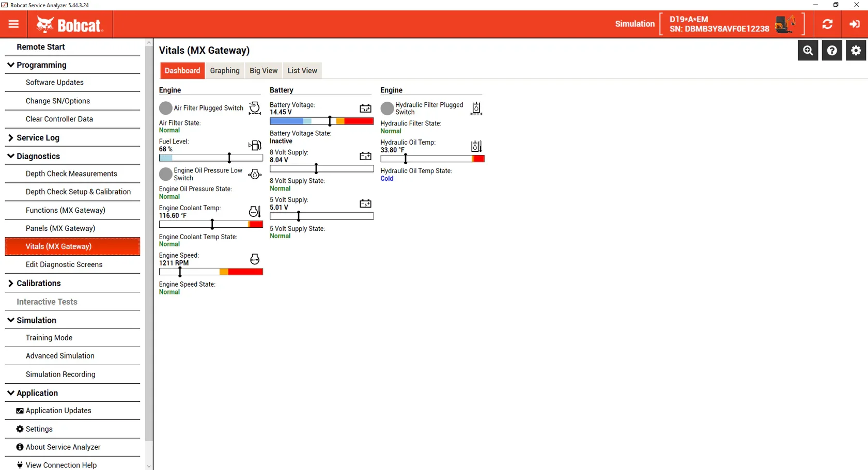This screenshot has height=470, width=868.
Task: Click the 5 Volt Supply battery icon
Action: [x=365, y=203]
